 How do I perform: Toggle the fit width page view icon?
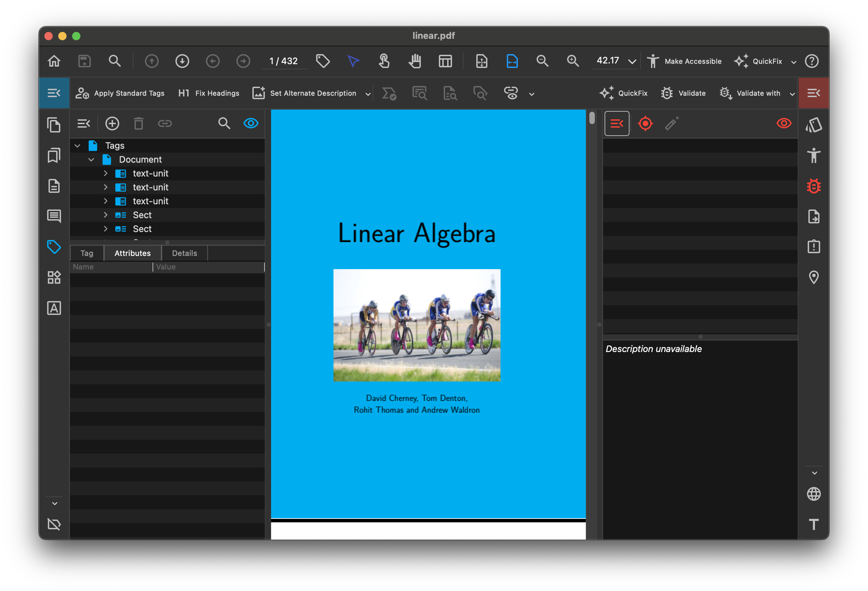512,61
